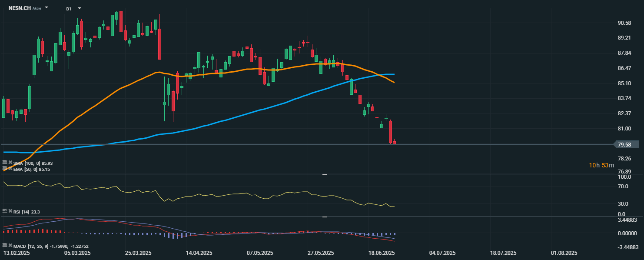Open the D1 timeframe dropdown arrow
This screenshot has width=644, height=260.
[79, 8]
